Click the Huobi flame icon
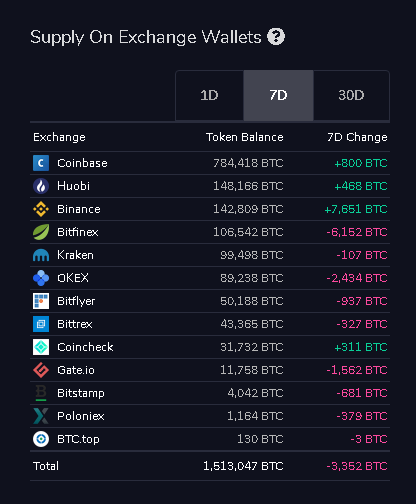This screenshot has width=416, height=504. (41, 186)
